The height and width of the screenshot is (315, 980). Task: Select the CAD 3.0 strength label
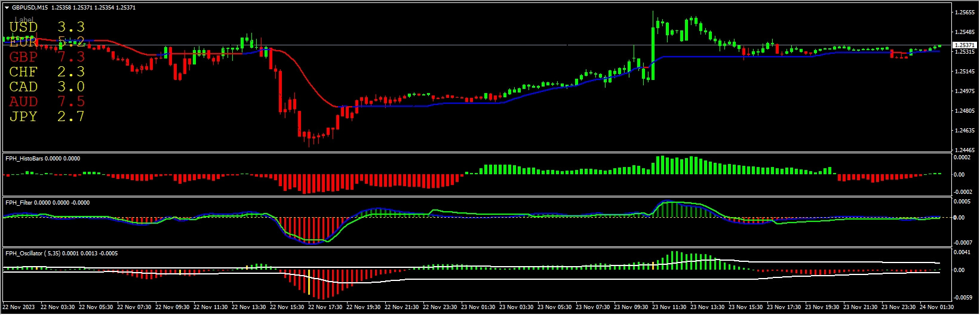pyautogui.click(x=47, y=87)
